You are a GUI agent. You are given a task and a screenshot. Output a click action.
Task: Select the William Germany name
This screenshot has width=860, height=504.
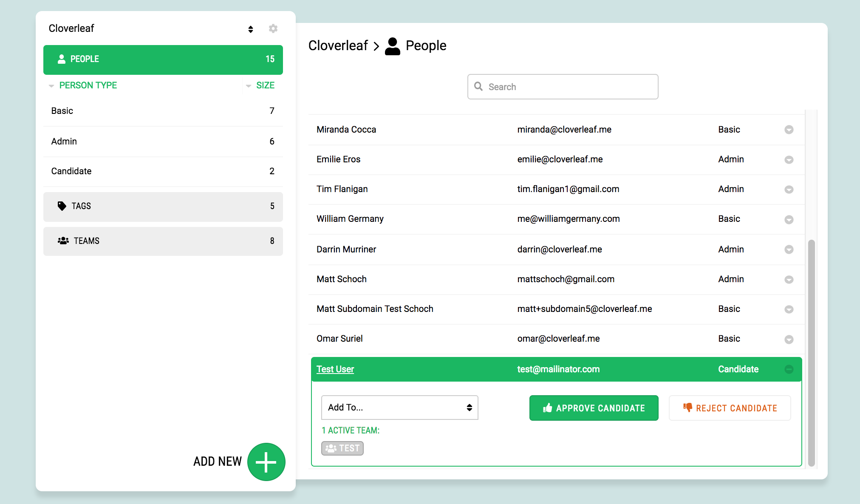click(350, 219)
